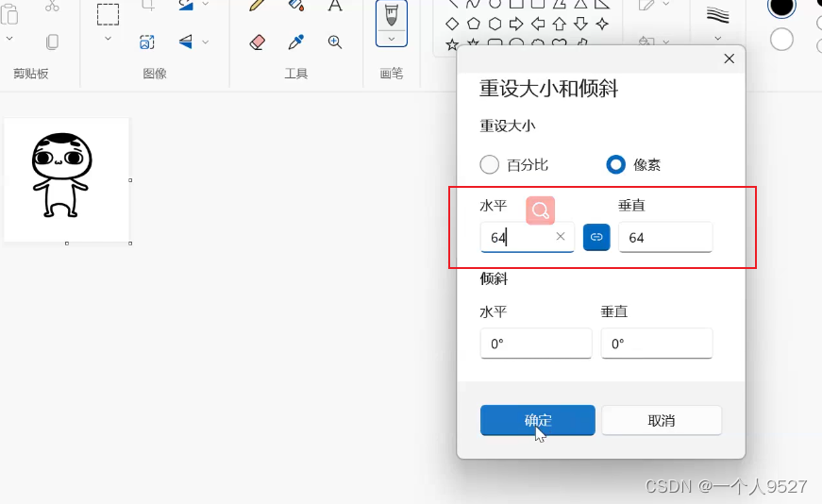Pick the left arrow shape

(x=538, y=24)
